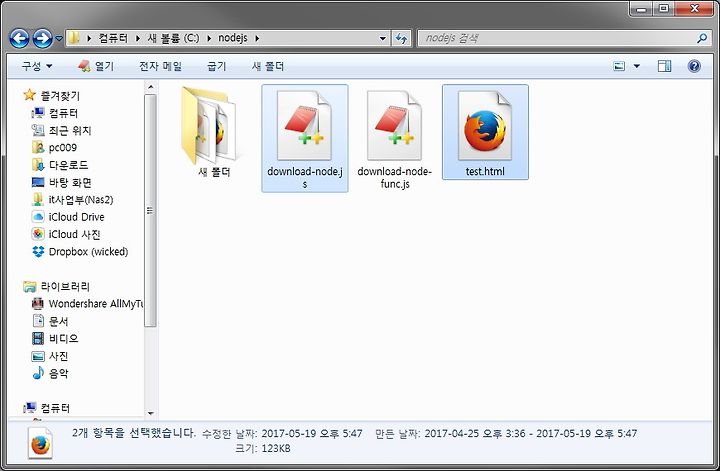Open address bar history dropdown
Screen dimensions: 720x471
point(382,39)
